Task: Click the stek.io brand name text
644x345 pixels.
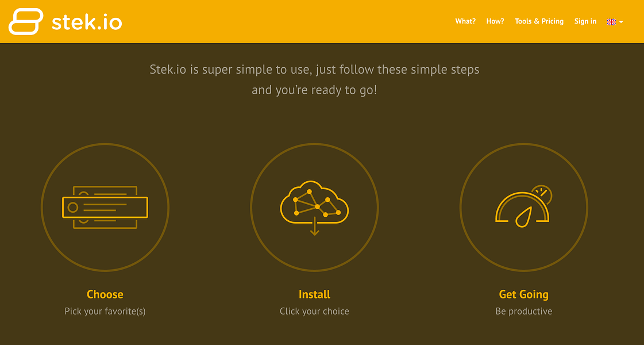Action: (x=87, y=22)
